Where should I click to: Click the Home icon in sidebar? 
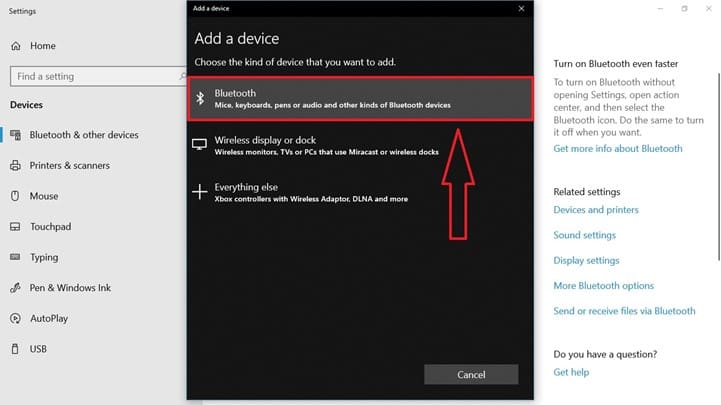pyautogui.click(x=17, y=46)
